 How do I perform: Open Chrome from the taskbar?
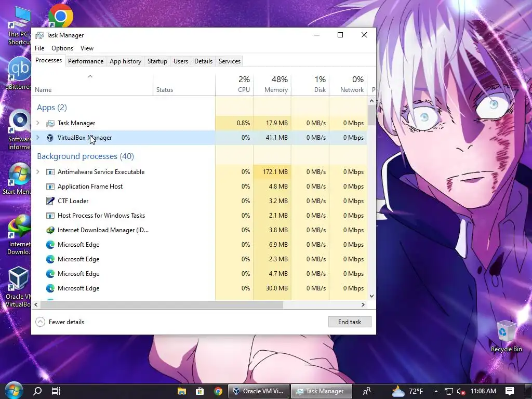218,391
